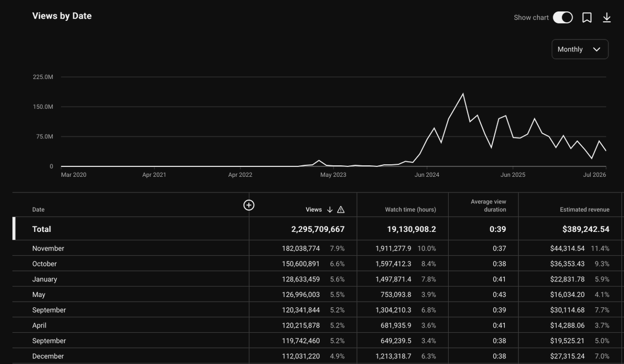Click total views value 2,295,709,667
624x364 pixels.
click(x=317, y=229)
